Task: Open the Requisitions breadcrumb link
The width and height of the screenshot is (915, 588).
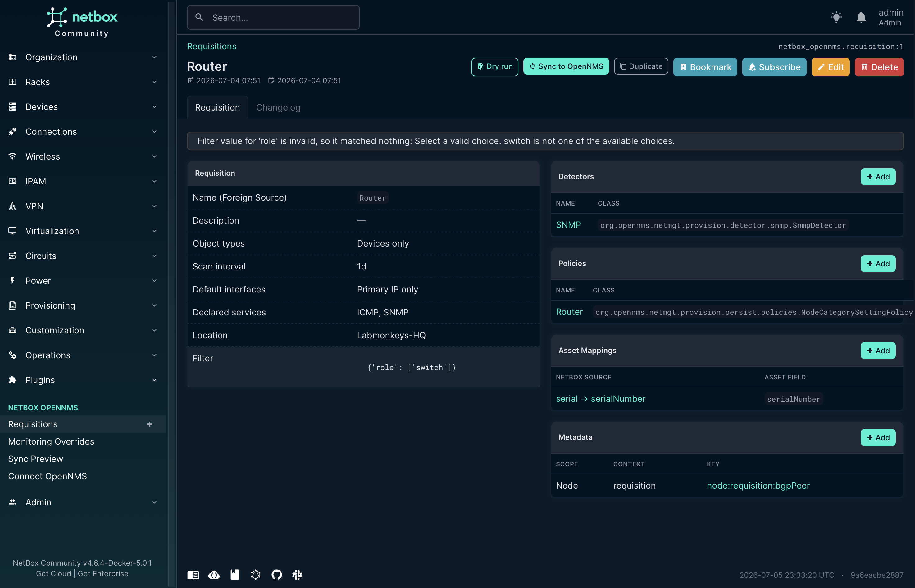Action: tap(212, 46)
